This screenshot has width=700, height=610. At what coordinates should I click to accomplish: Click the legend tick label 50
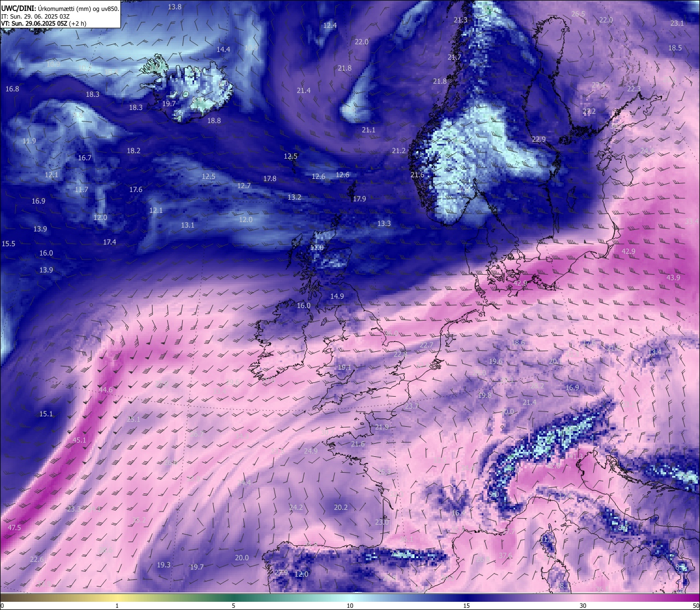click(x=695, y=606)
